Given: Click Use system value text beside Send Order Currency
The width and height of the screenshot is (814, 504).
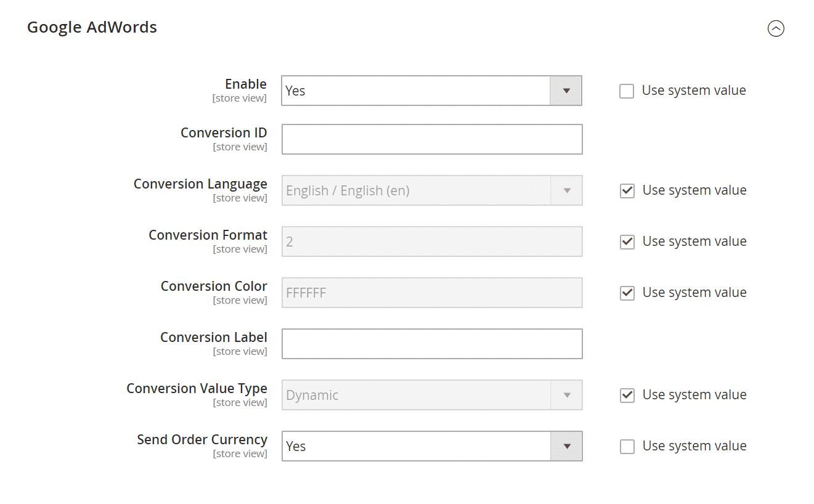Looking at the screenshot, I should pyautogui.click(x=694, y=445).
